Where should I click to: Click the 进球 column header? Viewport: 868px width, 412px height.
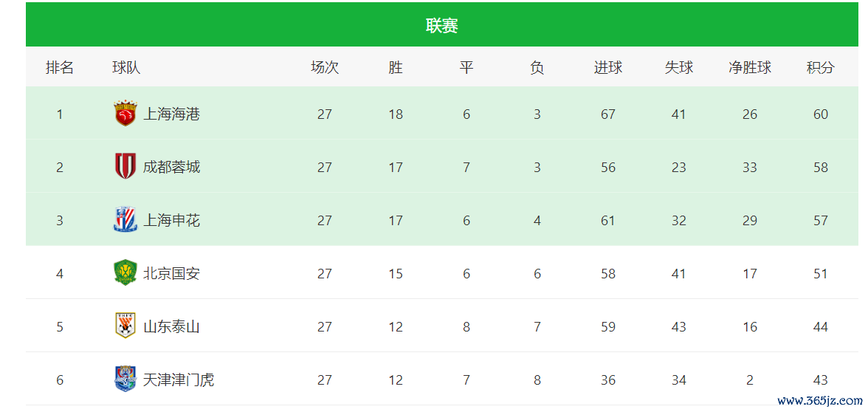point(608,68)
